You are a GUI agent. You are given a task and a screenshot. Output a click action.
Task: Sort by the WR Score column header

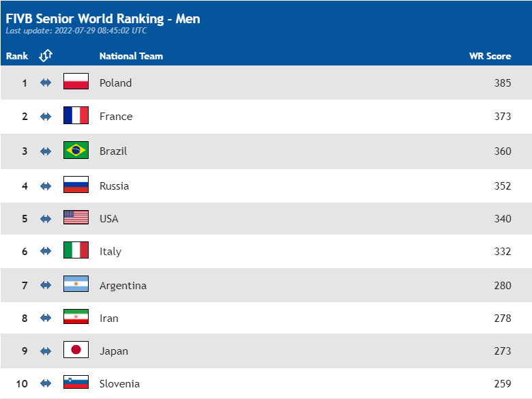tap(490, 56)
